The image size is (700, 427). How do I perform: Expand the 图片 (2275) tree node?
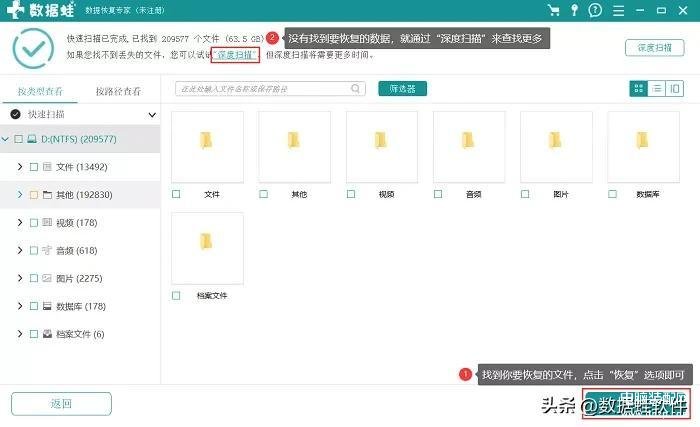point(20,278)
